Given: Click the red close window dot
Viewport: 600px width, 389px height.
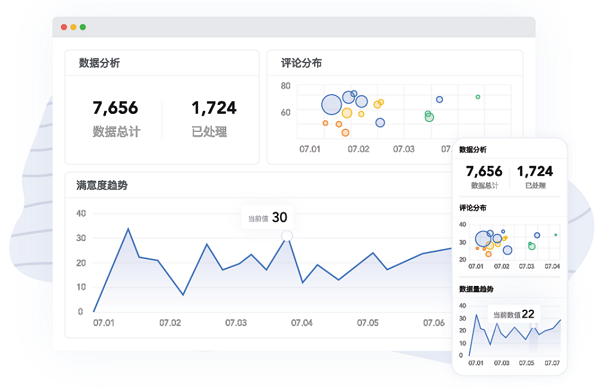Looking at the screenshot, I should 64,27.
